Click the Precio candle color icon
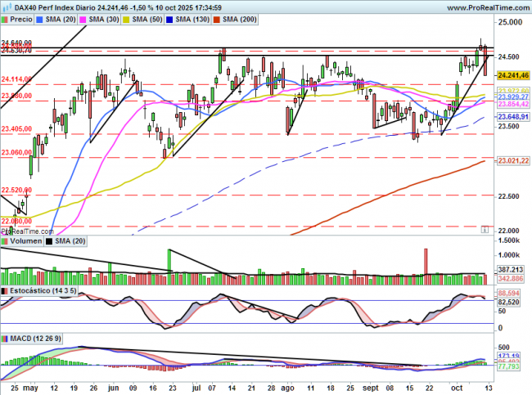532x395 pixels. 6,16
